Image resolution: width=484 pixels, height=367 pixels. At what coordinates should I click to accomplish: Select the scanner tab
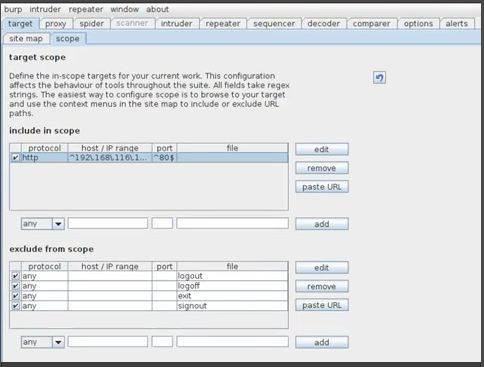132,23
